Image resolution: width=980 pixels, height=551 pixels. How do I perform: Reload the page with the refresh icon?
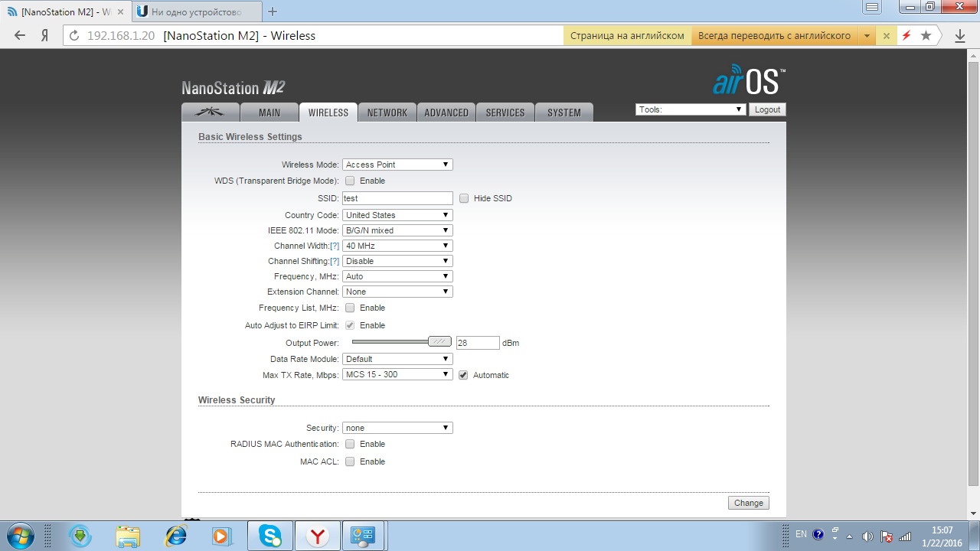coord(74,36)
